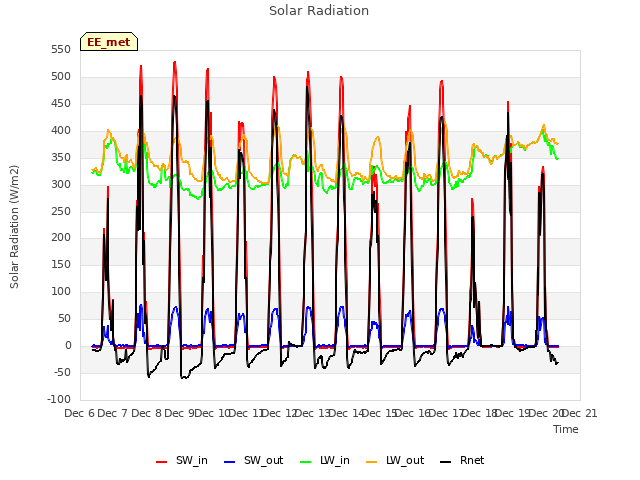Click the 550 y-axis tick label
The height and width of the screenshot is (480, 640).
point(61,50)
